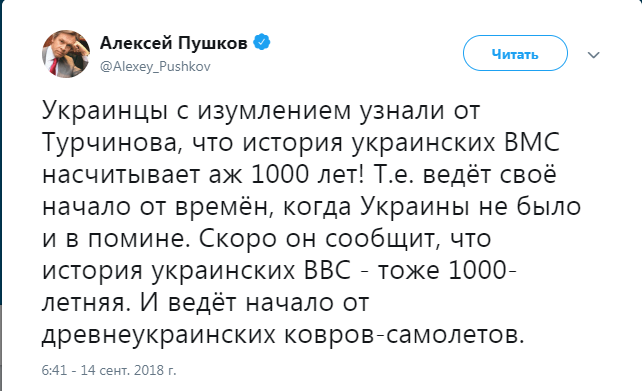Visit the @Alexey_Pushkov handle link
This screenshot has width=642, height=391.
click(155, 66)
